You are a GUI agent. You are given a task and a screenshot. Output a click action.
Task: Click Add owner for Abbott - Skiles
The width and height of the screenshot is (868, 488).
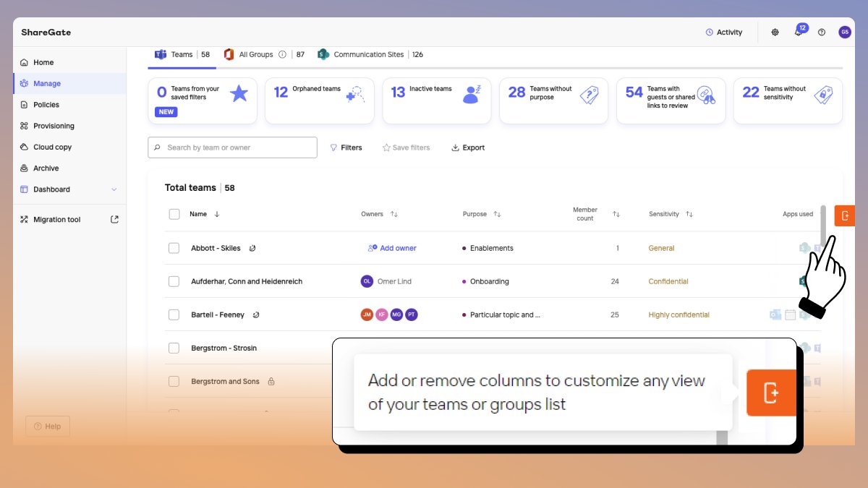click(392, 248)
